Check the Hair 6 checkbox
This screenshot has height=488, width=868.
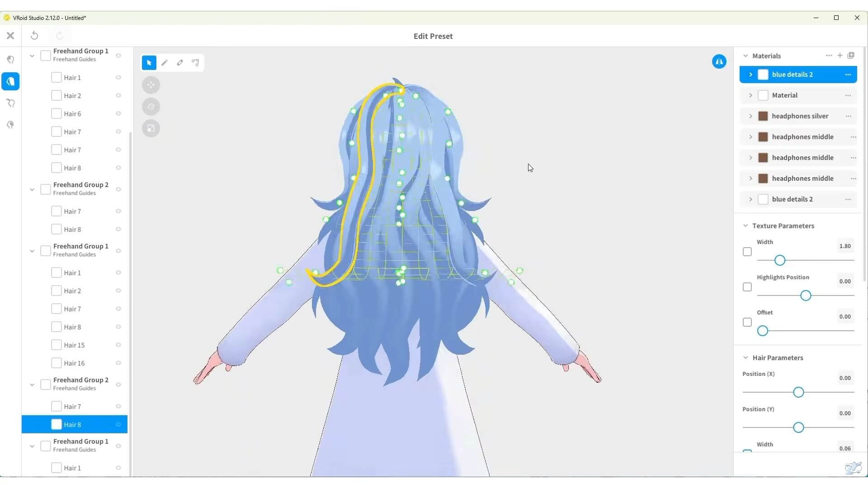(x=57, y=114)
